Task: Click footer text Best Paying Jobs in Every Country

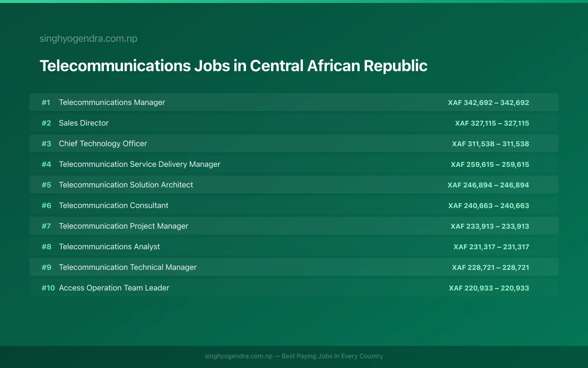Action: (x=332, y=356)
